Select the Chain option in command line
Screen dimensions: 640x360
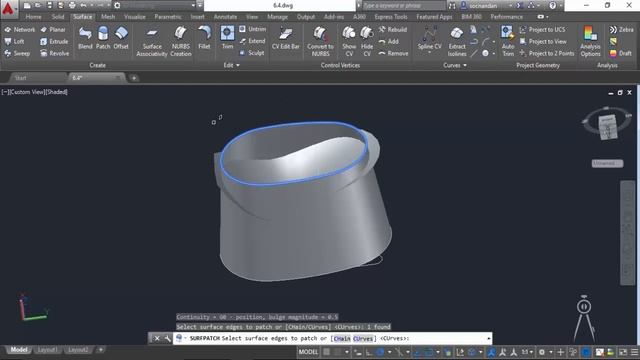click(342, 338)
